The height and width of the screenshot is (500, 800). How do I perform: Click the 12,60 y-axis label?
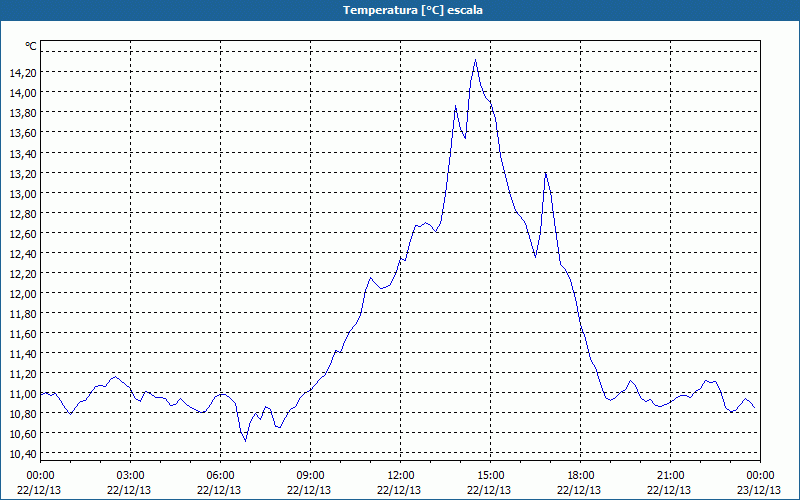coord(23,233)
